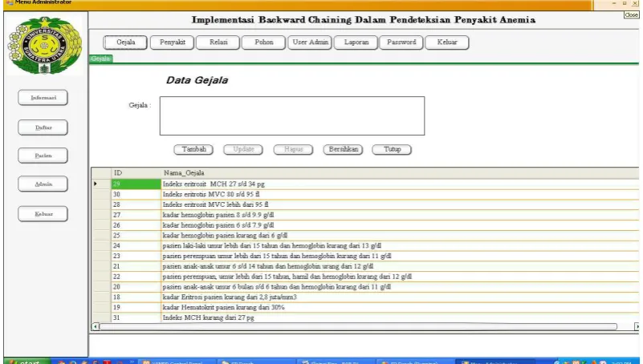This screenshot has width=643, height=364.
Task: Open the Pohon section
Action: tap(263, 42)
